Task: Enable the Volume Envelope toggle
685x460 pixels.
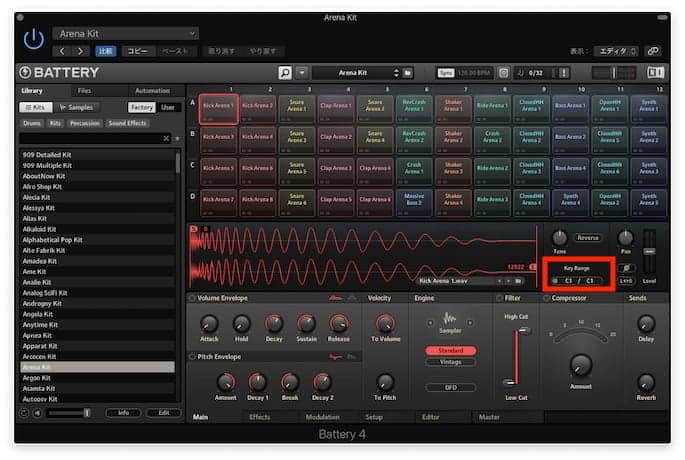Action: pyautogui.click(x=192, y=298)
